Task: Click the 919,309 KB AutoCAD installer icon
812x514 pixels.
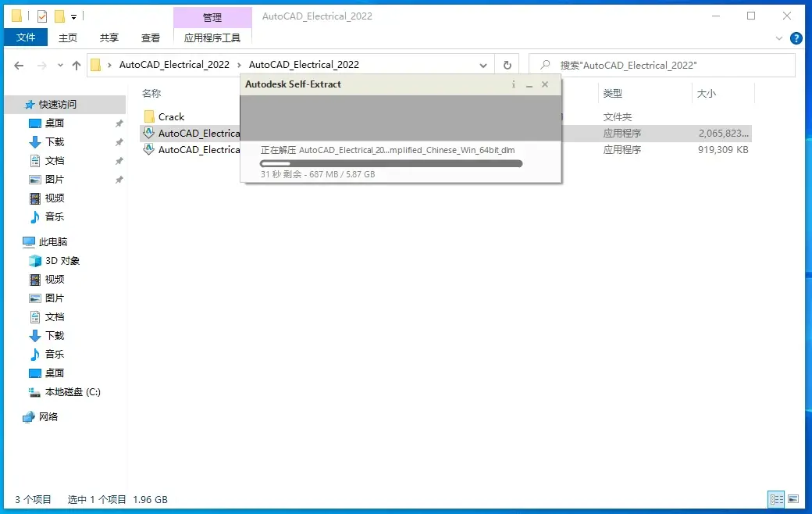Action: click(x=149, y=150)
